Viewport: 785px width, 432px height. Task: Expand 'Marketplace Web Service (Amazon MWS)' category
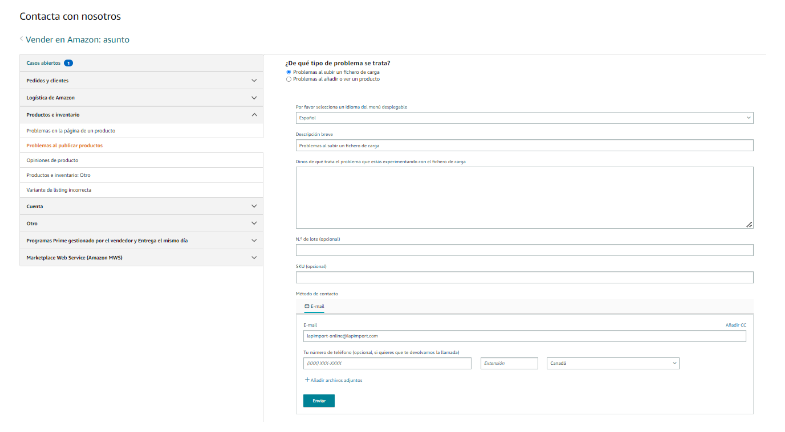(141, 257)
